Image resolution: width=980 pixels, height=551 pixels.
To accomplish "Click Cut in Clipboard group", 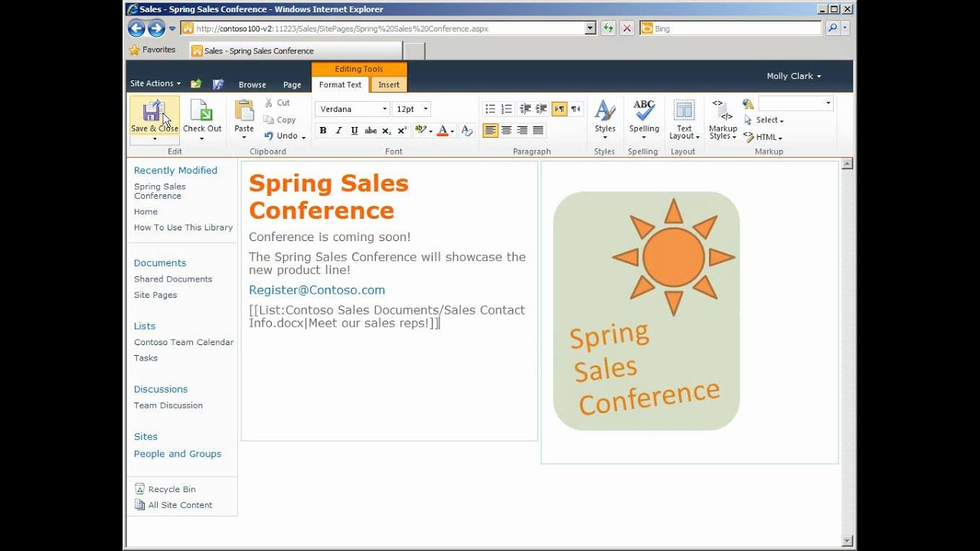I will (x=277, y=103).
